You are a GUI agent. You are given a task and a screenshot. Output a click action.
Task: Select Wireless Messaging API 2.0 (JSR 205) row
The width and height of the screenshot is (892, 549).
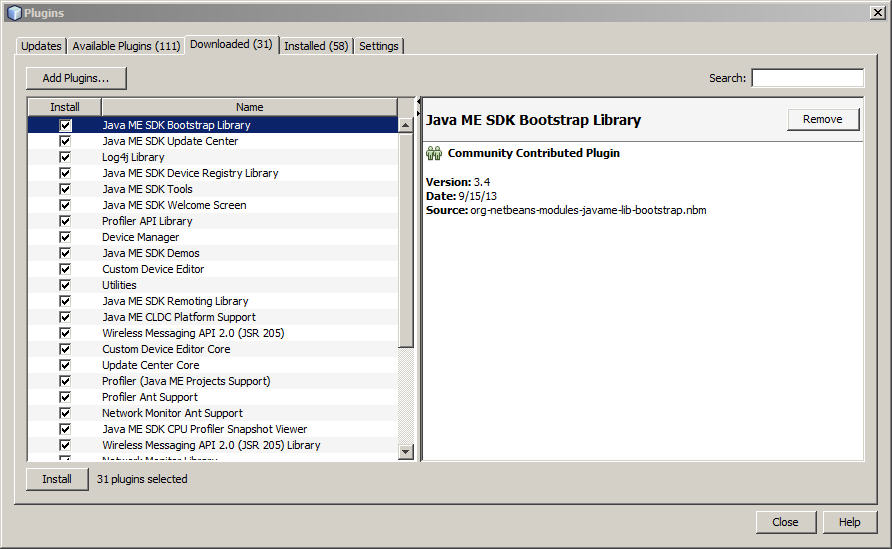(213, 333)
